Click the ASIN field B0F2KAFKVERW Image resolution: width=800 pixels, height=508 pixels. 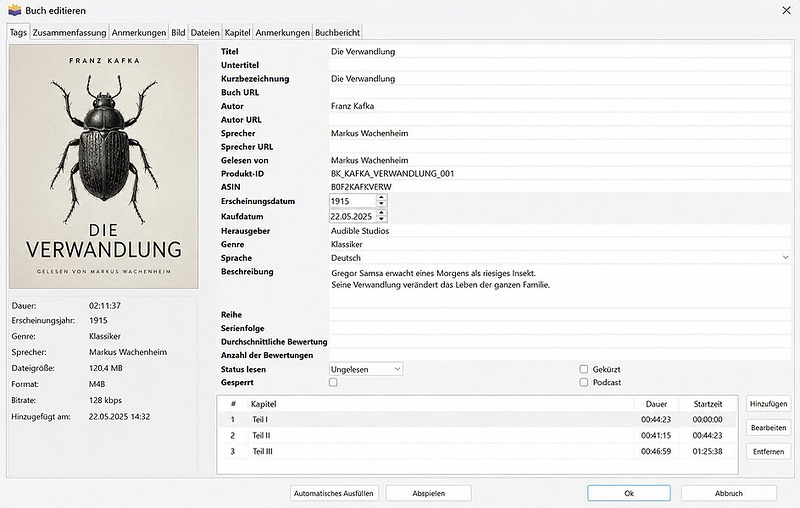560,187
